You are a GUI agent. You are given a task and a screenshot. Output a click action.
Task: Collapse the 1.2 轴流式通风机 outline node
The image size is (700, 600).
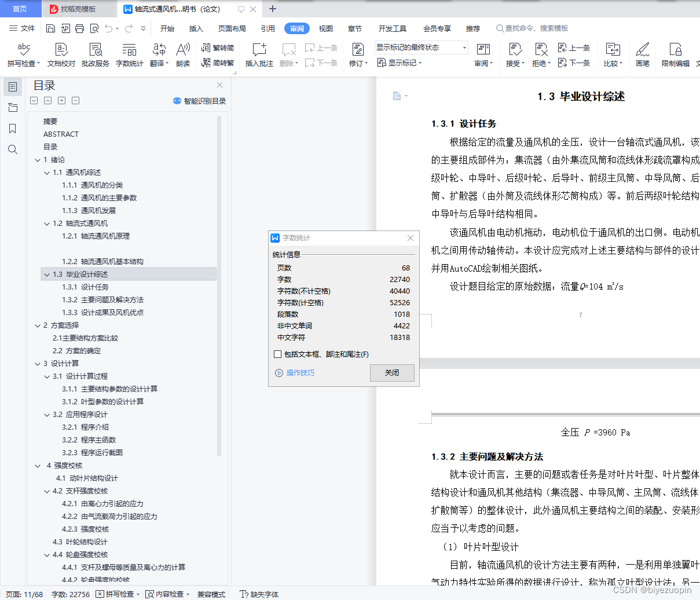tap(47, 224)
